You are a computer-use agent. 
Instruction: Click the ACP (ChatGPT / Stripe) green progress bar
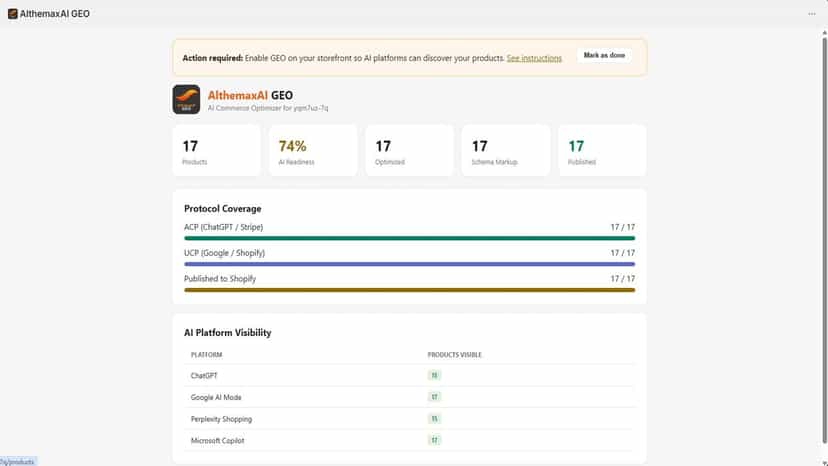(x=409, y=238)
